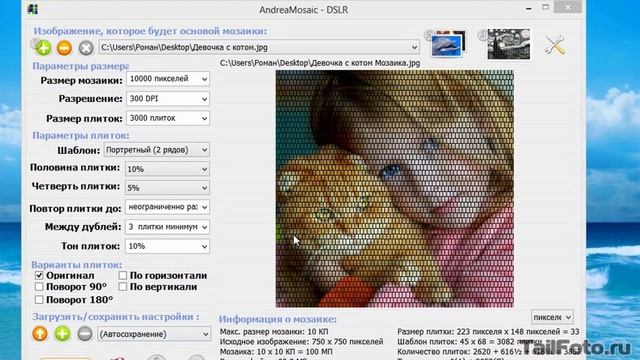Click the AndreaMosaic app icon in title bar
The height and width of the screenshot is (360, 640).
coord(33,9)
